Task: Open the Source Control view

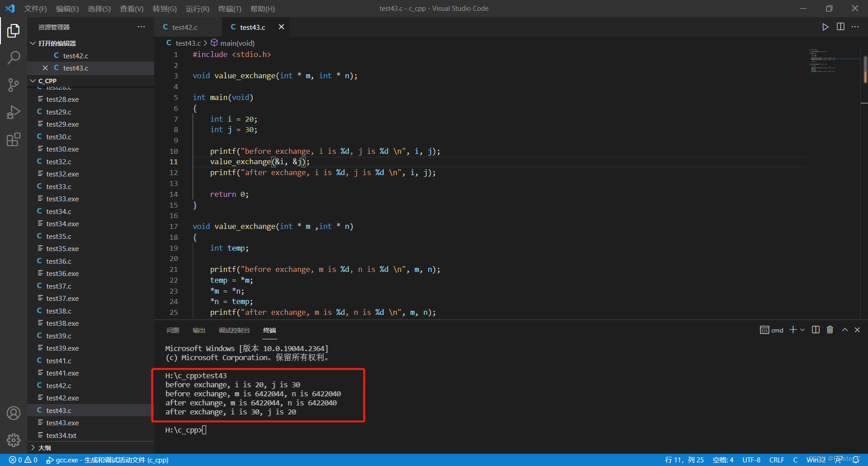Action: pyautogui.click(x=14, y=85)
